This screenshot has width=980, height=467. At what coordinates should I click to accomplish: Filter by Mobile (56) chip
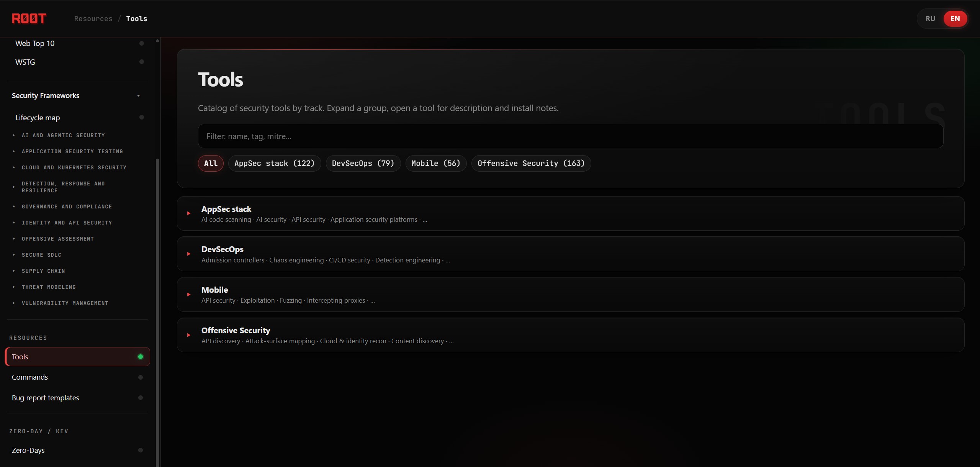tap(436, 163)
